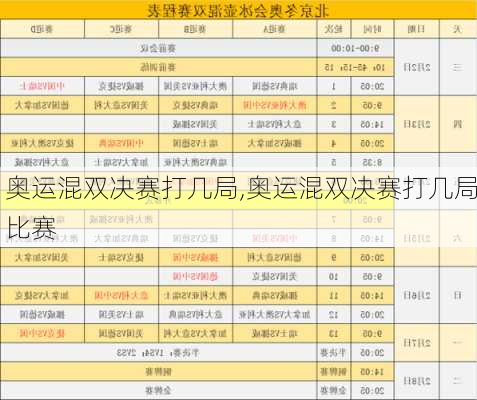Viewport: 477px width, 400px height.
Task: Click the 赛前训练 row cell
Action: 158,67
